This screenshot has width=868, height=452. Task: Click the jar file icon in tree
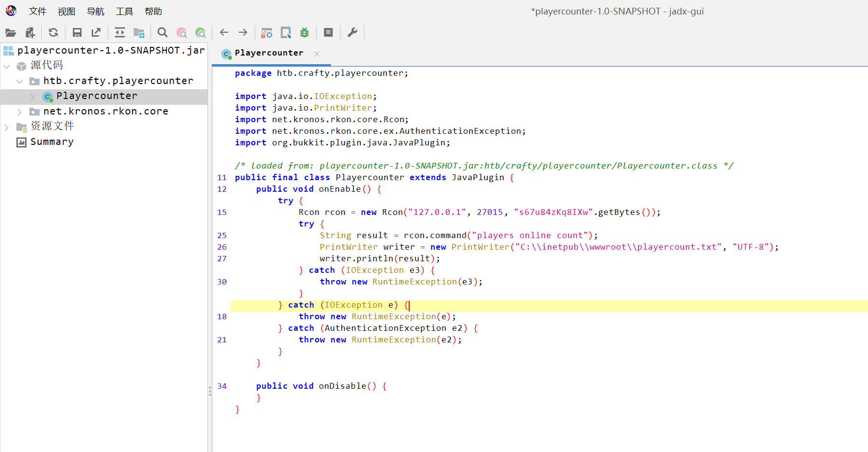pos(9,50)
